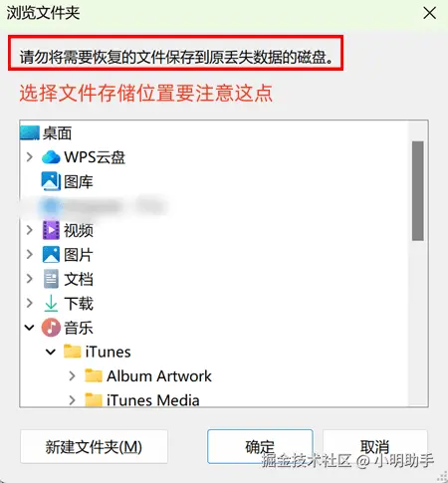Expand the iTunes Media folder
This screenshot has width=448, height=483.
point(72,400)
